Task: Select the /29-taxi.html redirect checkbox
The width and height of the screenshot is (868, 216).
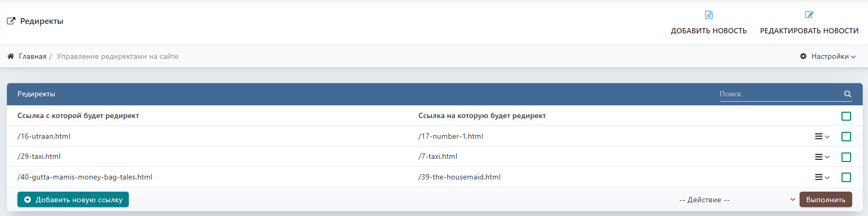Action: click(x=846, y=157)
